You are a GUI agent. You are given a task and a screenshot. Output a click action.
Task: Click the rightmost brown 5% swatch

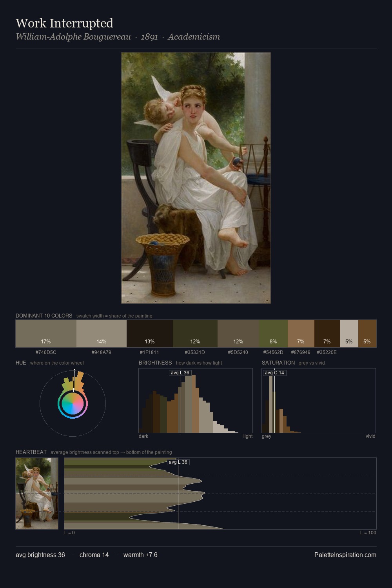367,334
